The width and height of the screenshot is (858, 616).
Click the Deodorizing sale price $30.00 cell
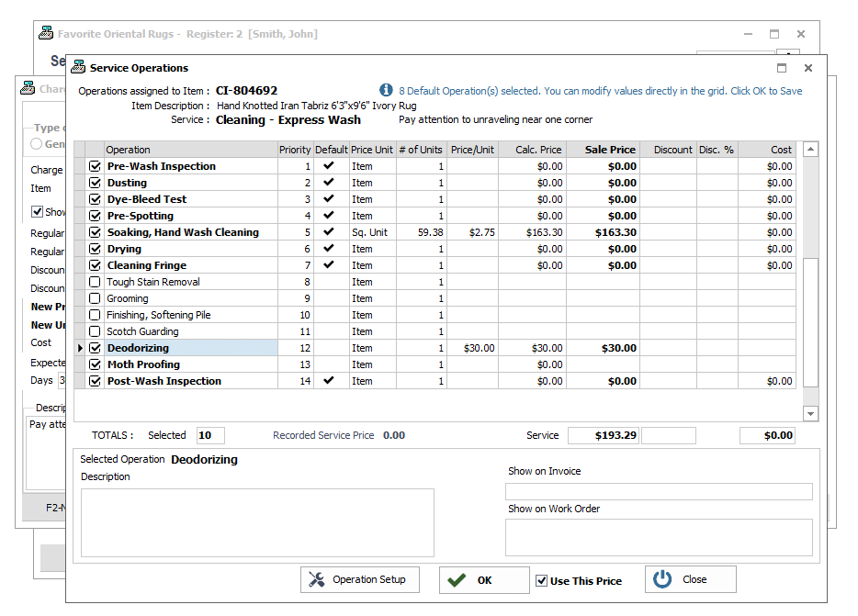pyautogui.click(x=603, y=348)
